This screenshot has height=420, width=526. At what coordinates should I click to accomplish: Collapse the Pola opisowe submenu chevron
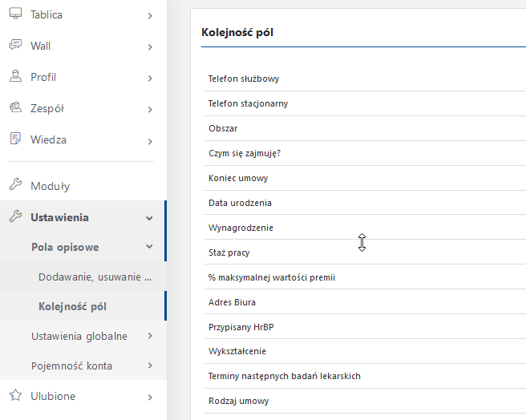click(x=150, y=247)
